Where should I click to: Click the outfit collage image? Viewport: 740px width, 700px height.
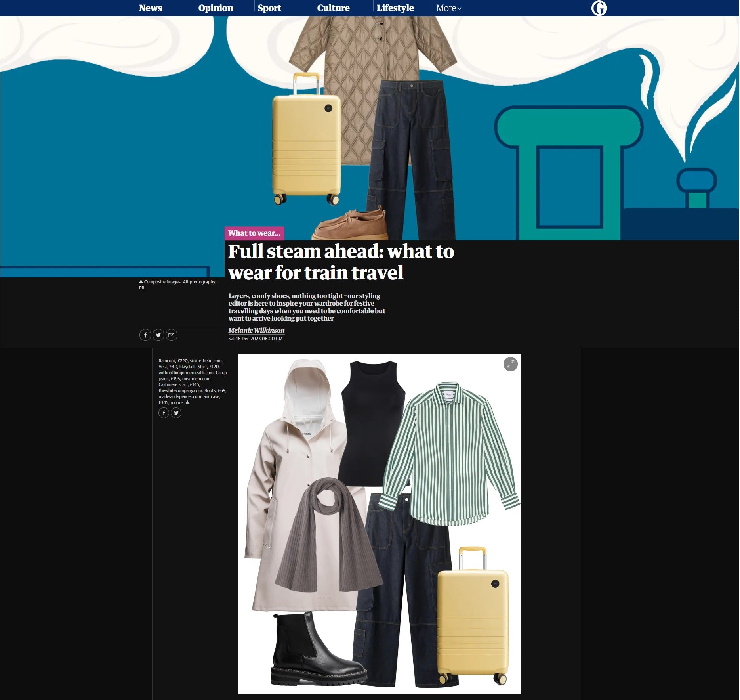(379, 524)
